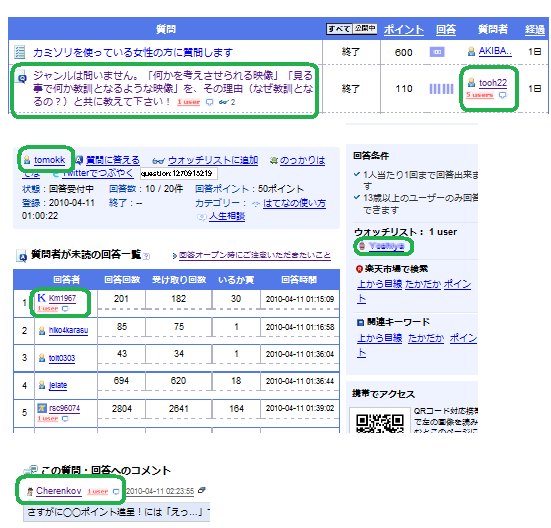Image resolution: width=551 pixels, height=528 pixels.
Task: Open AKIBA.. questioner profile
Action: coord(495,51)
